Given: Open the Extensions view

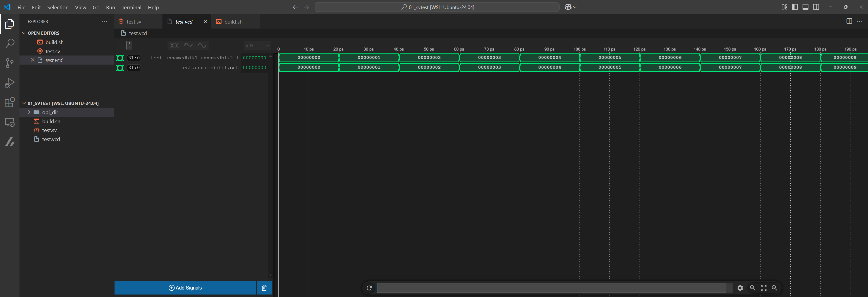Looking at the screenshot, I should (x=10, y=102).
